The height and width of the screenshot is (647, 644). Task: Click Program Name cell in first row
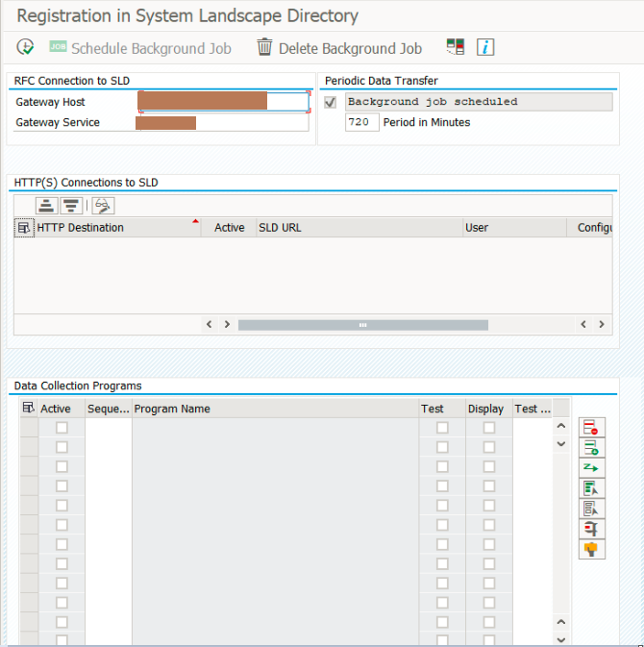tap(275, 428)
